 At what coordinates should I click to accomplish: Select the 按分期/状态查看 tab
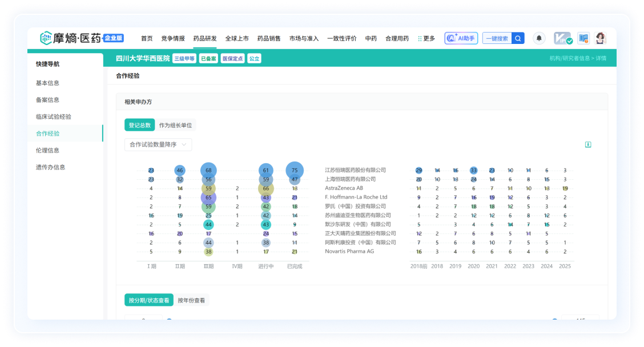(148, 300)
